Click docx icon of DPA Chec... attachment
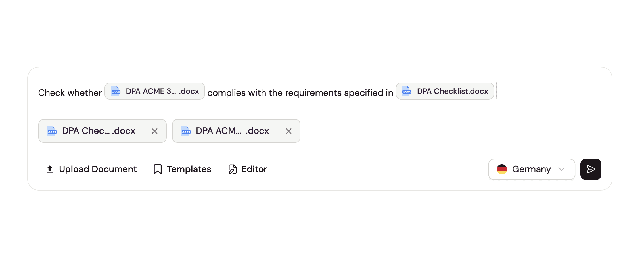This screenshot has width=644, height=257. coord(52,131)
